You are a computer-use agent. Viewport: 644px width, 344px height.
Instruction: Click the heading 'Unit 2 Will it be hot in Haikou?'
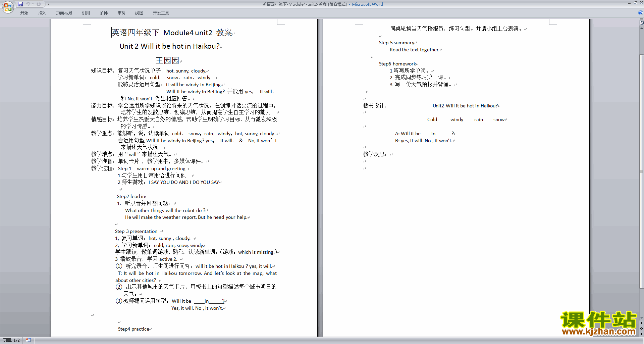pyautogui.click(x=169, y=46)
